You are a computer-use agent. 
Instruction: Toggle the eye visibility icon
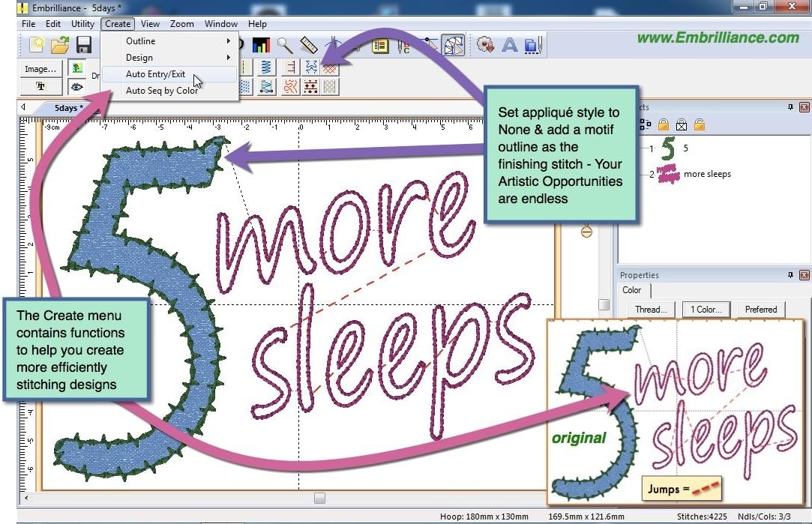pos(77,86)
